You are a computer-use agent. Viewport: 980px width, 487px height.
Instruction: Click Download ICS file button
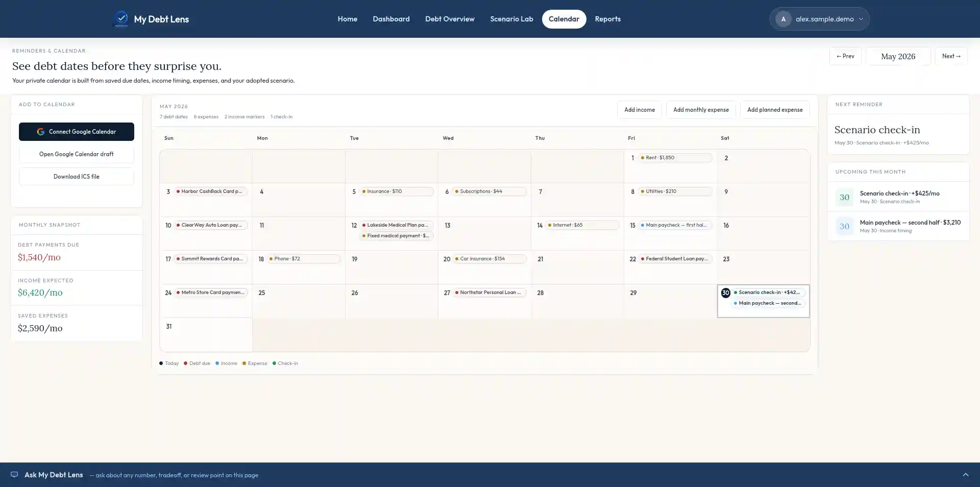(x=77, y=177)
